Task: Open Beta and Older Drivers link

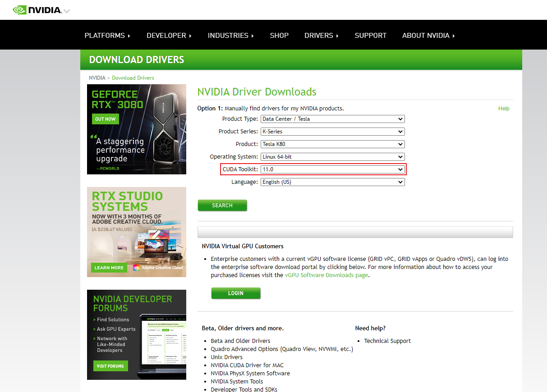Action: (x=241, y=341)
